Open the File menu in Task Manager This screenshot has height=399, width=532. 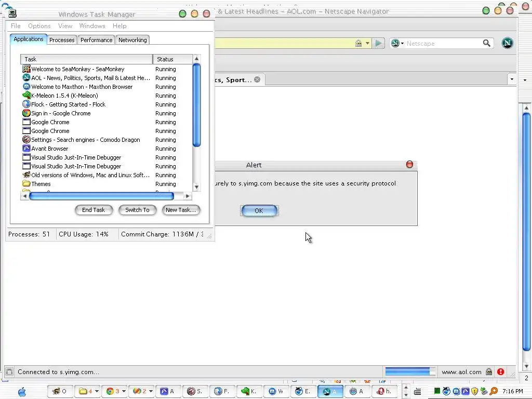pyautogui.click(x=16, y=26)
